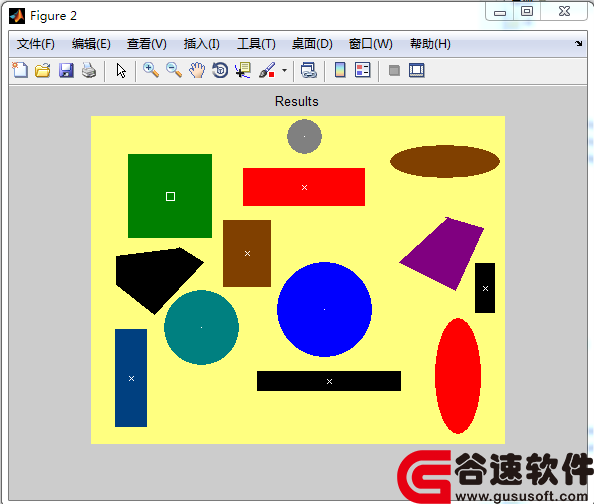
Task: Select the Brush data tool
Action: coord(267,70)
